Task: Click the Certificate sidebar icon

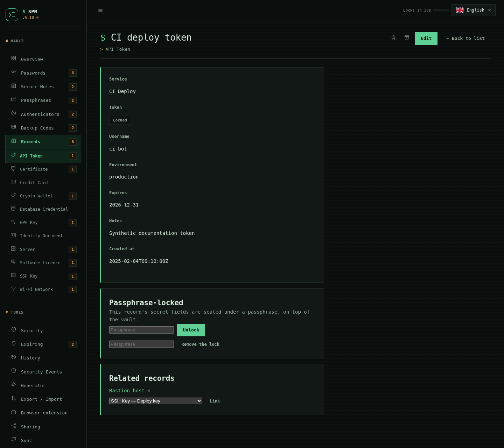Action: pyautogui.click(x=13, y=169)
